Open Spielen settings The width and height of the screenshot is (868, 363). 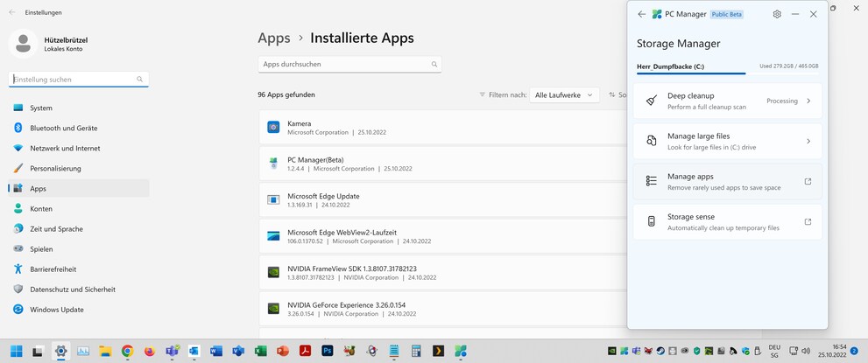79,249
